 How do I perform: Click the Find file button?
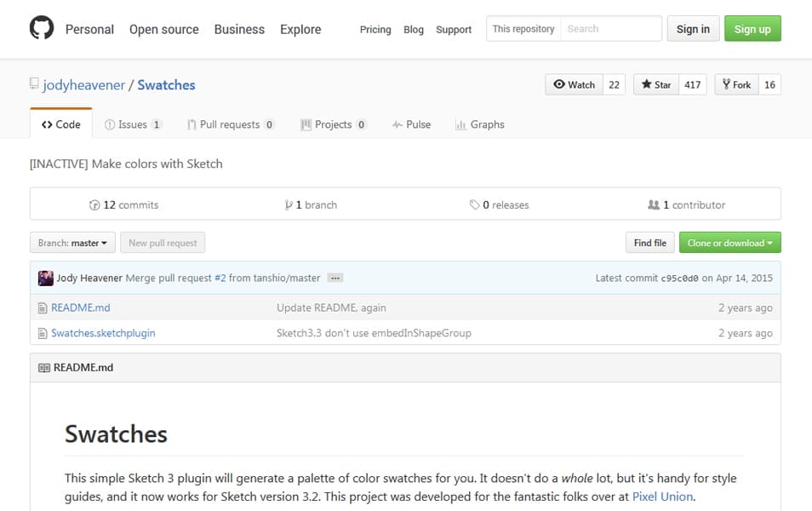coord(649,243)
